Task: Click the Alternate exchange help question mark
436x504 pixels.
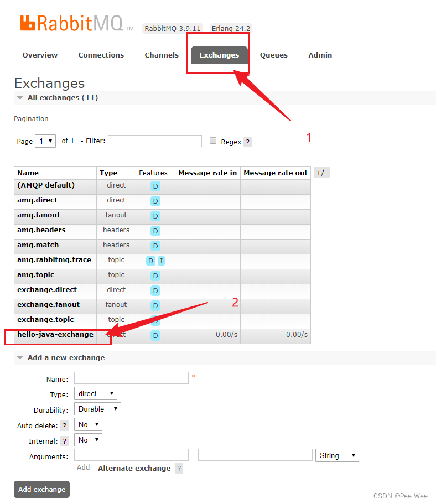Action: (x=179, y=469)
